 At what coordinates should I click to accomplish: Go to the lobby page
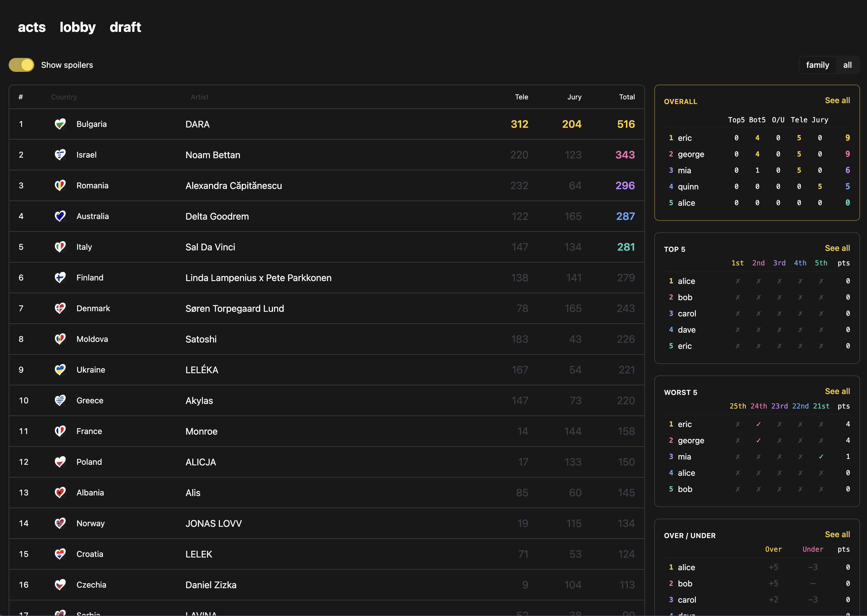pyautogui.click(x=78, y=27)
